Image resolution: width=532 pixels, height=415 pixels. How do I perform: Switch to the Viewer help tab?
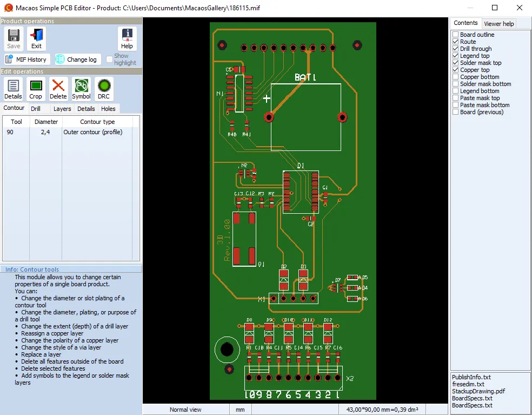click(498, 23)
